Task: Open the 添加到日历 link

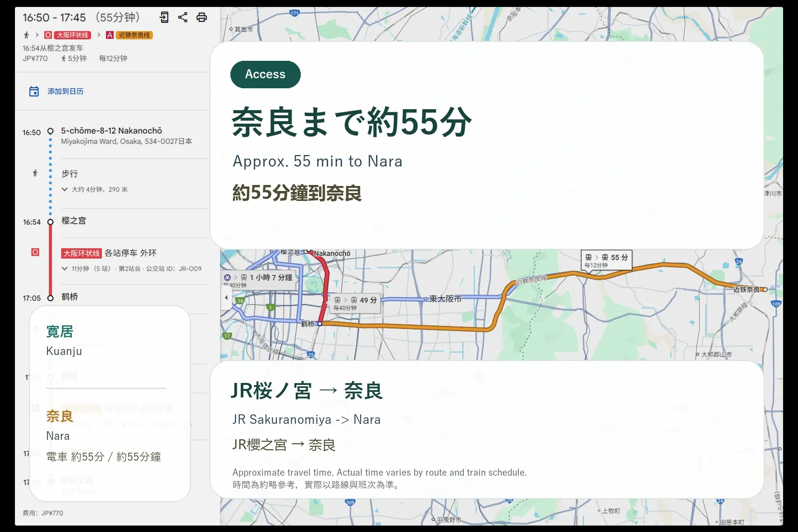Action: pos(65,91)
